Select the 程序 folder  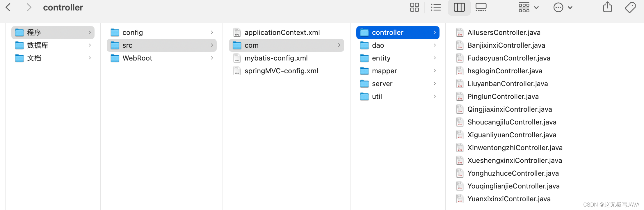53,32
